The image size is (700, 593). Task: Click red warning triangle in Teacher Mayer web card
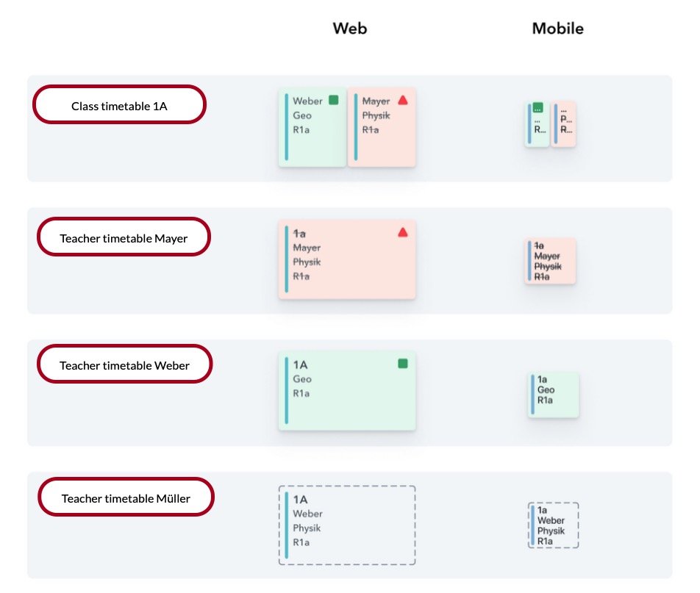(402, 232)
